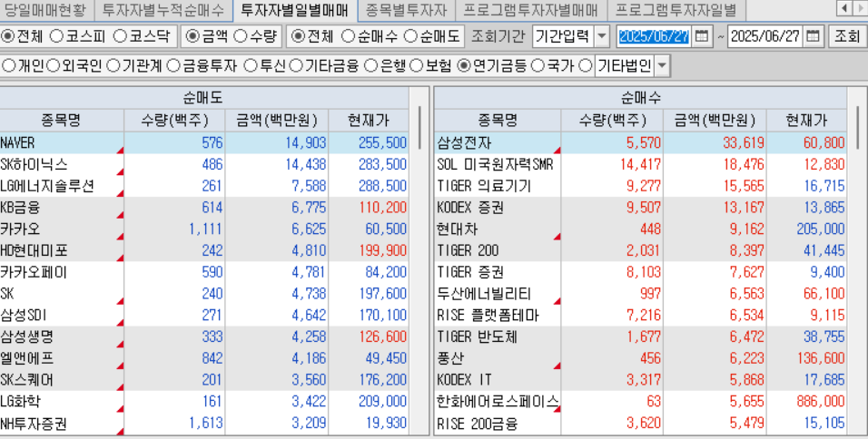Screen dimensions: 868x439
Task: Switch to the 프로그램투자자일별 tab
Action: 676,9
